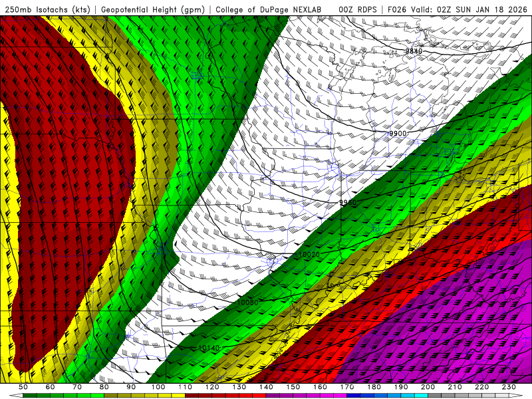The image size is (532, 399).
Task: Click the 'College of DuPage NEXLAB' label
Action: tap(269, 10)
